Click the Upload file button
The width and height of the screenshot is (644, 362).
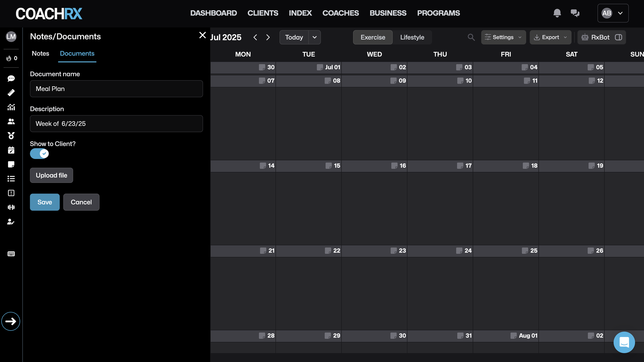[x=51, y=175]
